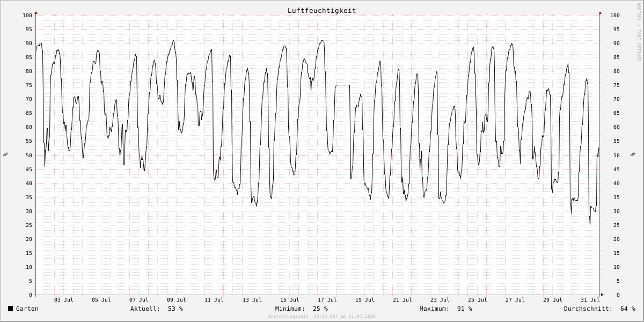Click the 50 label on left axis

point(29,155)
